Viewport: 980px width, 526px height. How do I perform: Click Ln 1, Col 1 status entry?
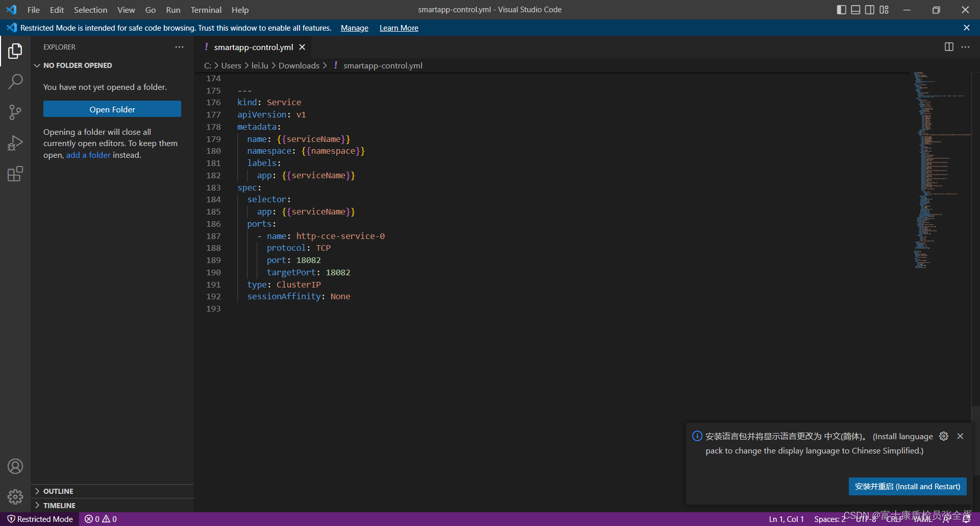point(786,519)
